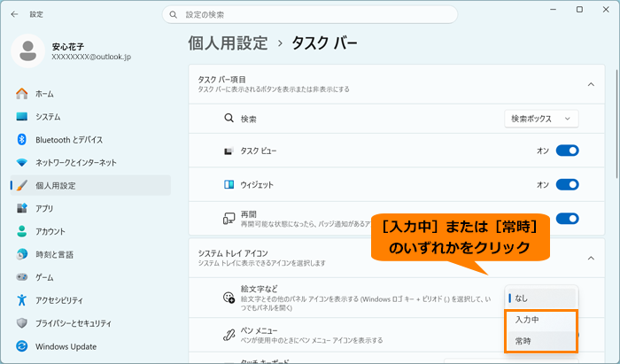Open アクセシビリティ settings page

90,300
